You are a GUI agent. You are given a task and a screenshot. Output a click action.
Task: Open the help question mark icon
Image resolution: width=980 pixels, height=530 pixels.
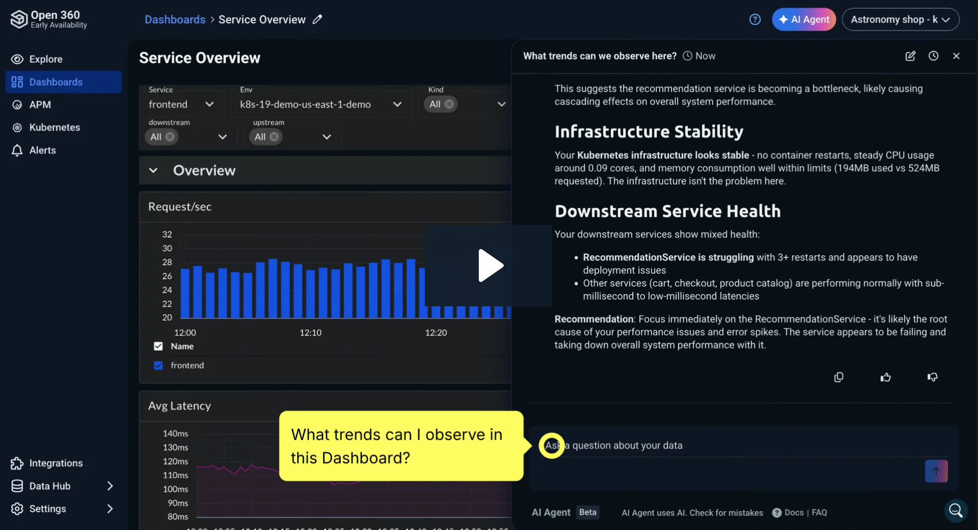[x=755, y=19]
